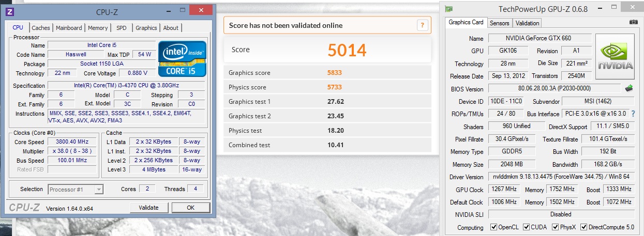The height and width of the screenshot is (236, 644).
Task: Click the Subvendor value MSI (1462)
Action: [598, 101]
